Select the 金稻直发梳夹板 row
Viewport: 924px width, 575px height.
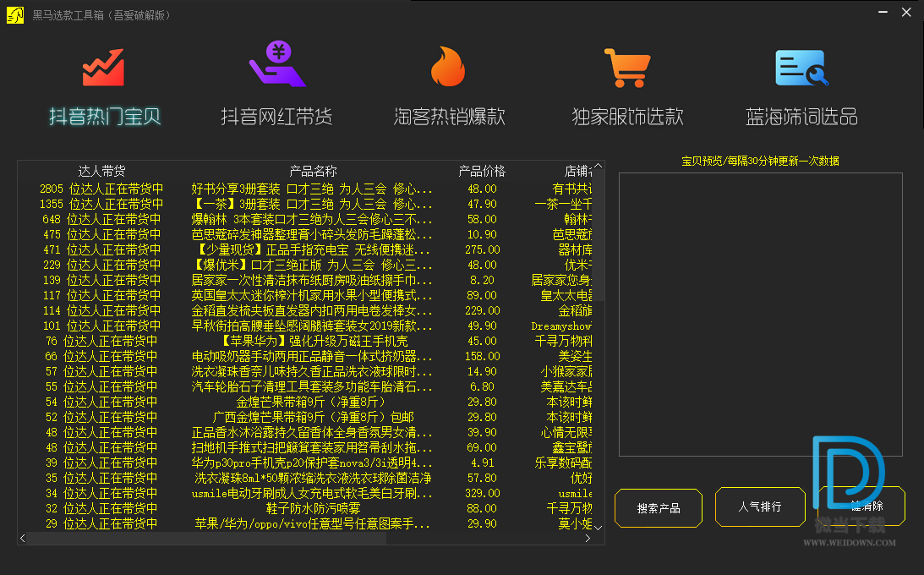(x=304, y=310)
